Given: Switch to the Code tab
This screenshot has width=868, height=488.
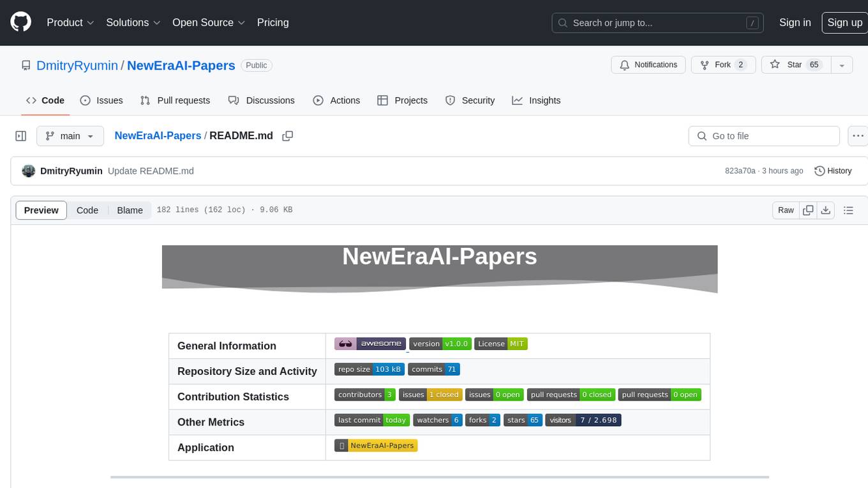Looking at the screenshot, I should [45, 100].
